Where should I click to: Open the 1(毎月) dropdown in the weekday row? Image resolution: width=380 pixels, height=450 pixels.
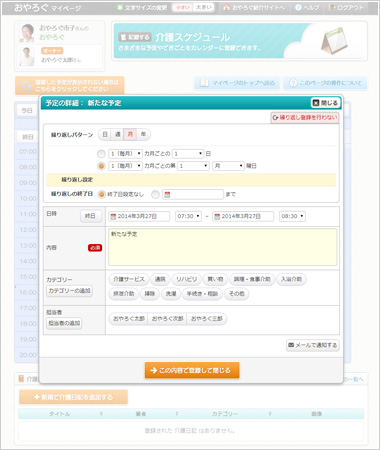click(125, 166)
